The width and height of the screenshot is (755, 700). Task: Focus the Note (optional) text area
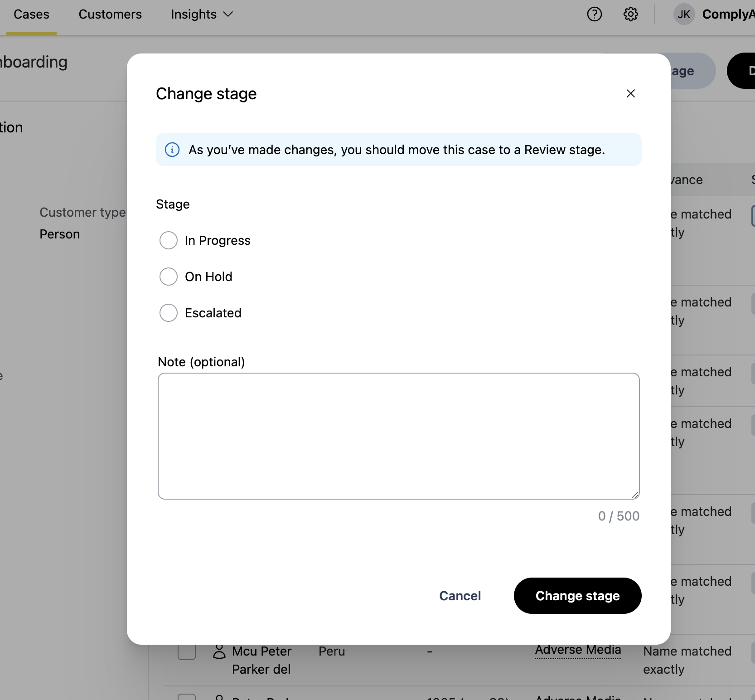coord(398,436)
